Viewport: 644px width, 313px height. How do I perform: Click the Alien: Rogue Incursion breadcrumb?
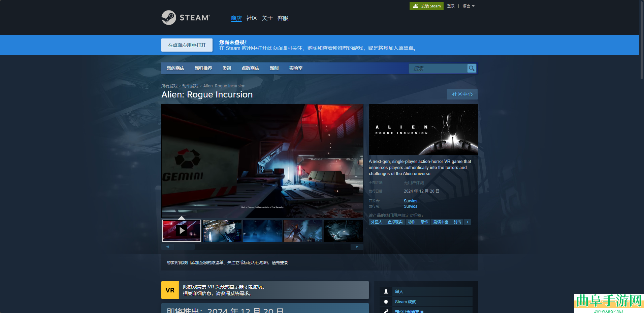point(224,86)
